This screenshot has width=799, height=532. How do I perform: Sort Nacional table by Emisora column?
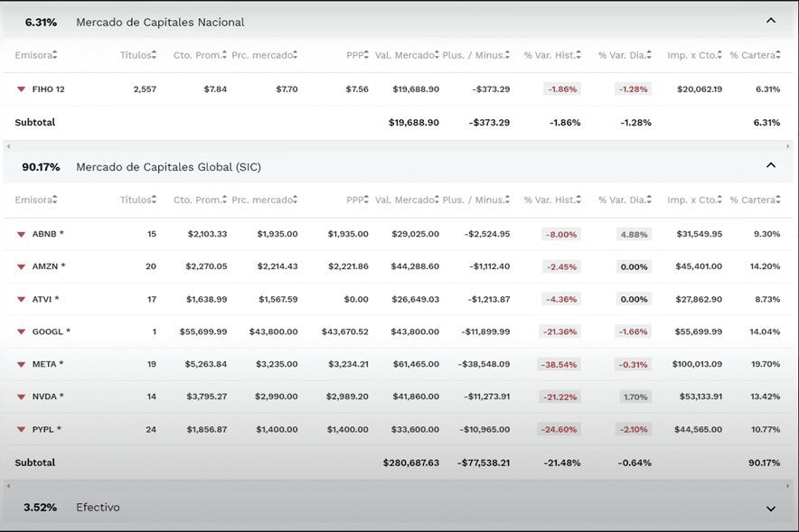[x=35, y=55]
